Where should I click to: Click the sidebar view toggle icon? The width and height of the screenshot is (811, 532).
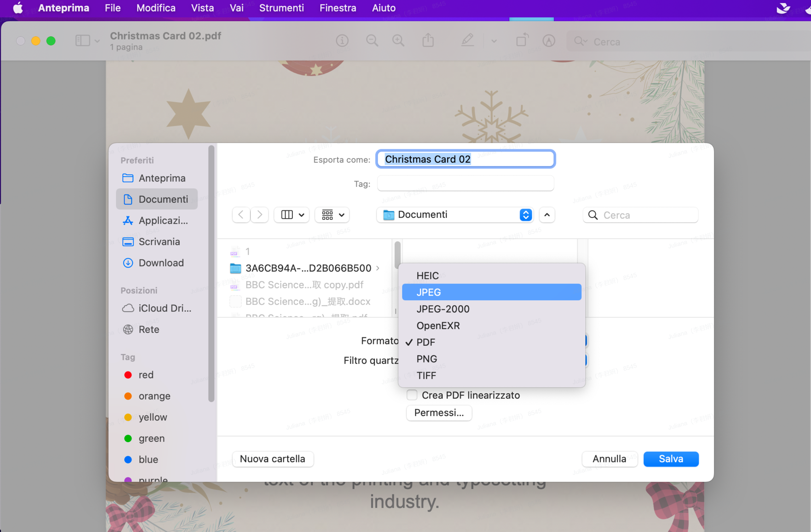click(x=82, y=41)
